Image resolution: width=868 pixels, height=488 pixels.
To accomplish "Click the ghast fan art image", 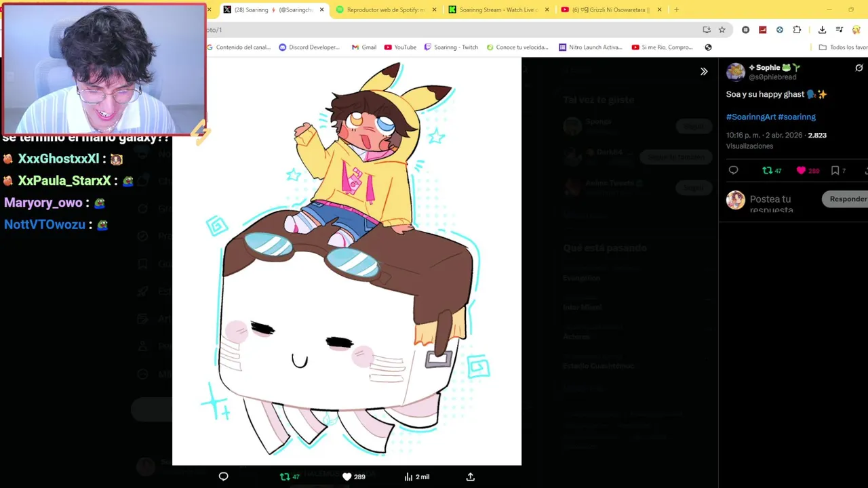I will (x=347, y=262).
